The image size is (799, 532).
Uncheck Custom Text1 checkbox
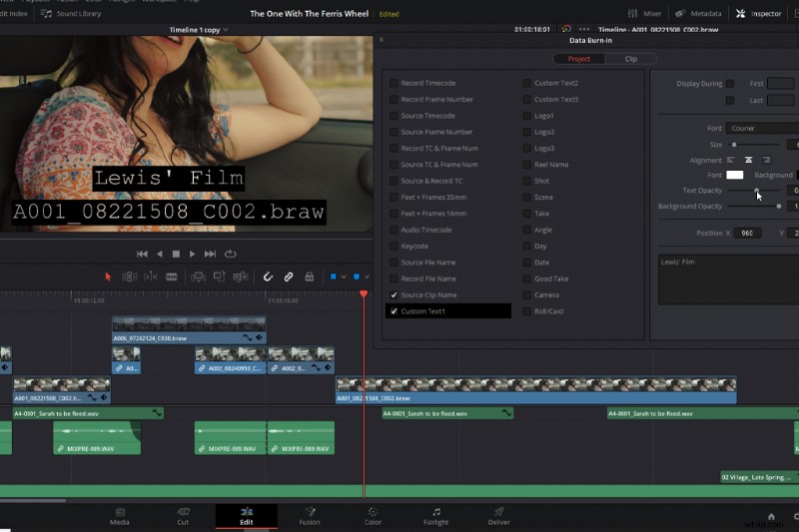394,311
